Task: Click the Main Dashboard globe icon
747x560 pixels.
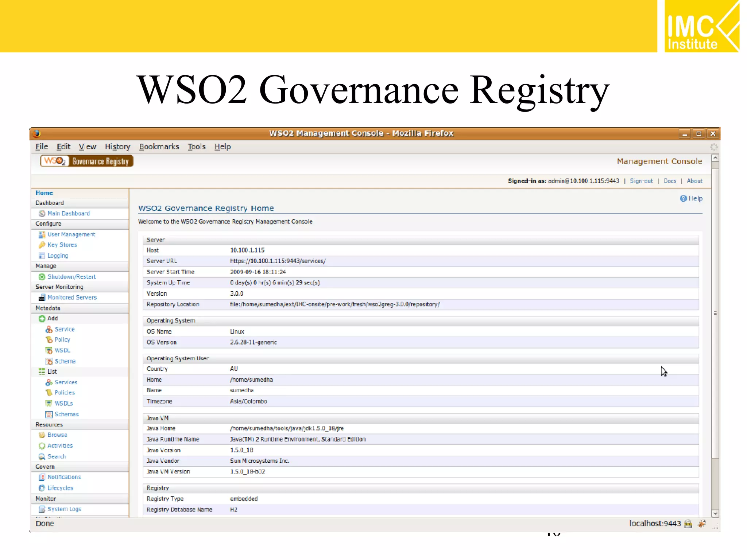Action: 42,214
